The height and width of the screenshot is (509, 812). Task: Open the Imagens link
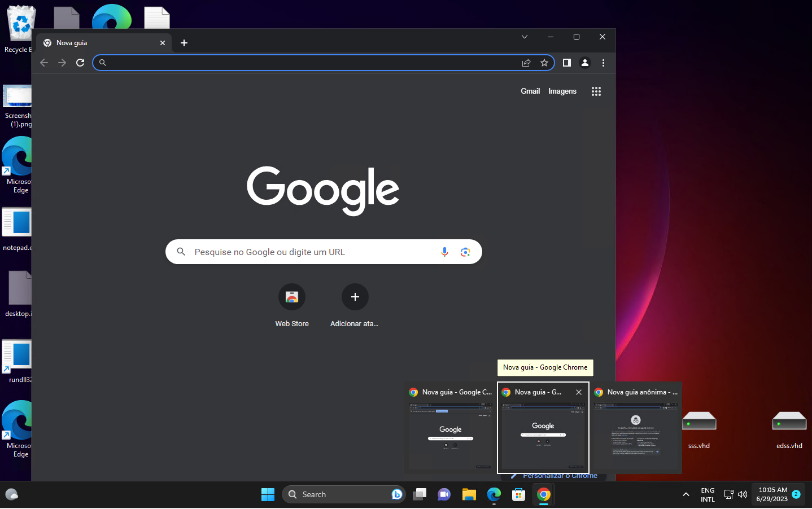point(562,91)
